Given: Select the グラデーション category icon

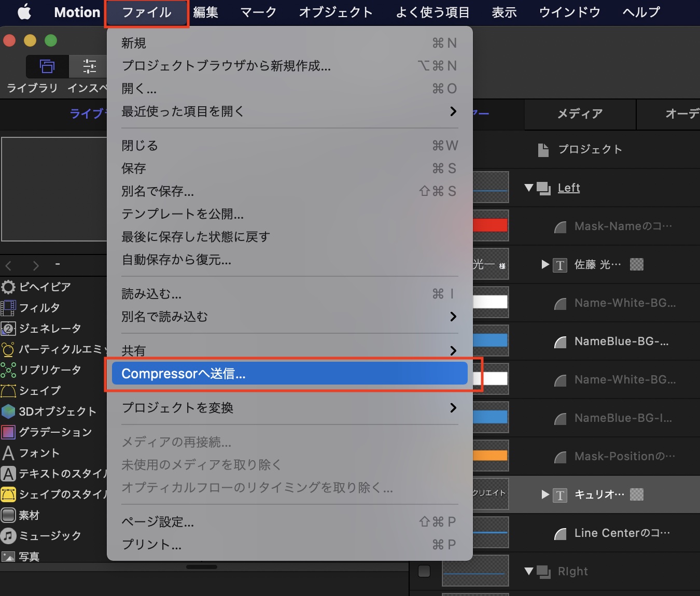Looking at the screenshot, I should 8,432.
